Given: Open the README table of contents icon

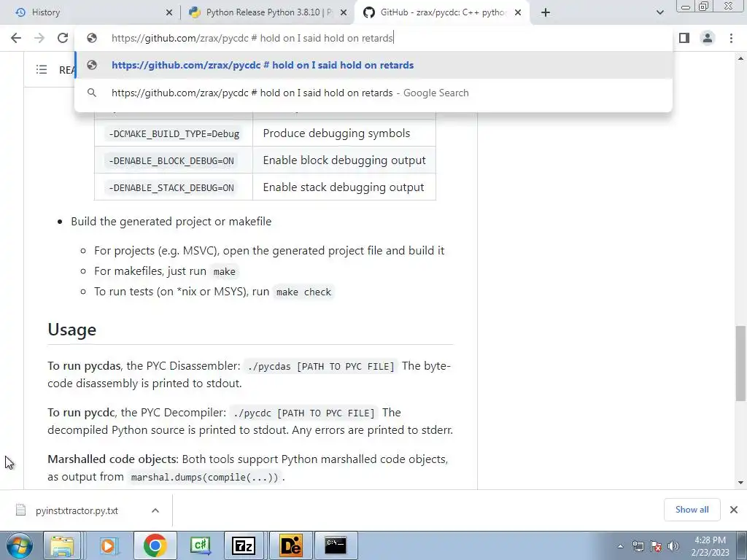Looking at the screenshot, I should 42,69.
